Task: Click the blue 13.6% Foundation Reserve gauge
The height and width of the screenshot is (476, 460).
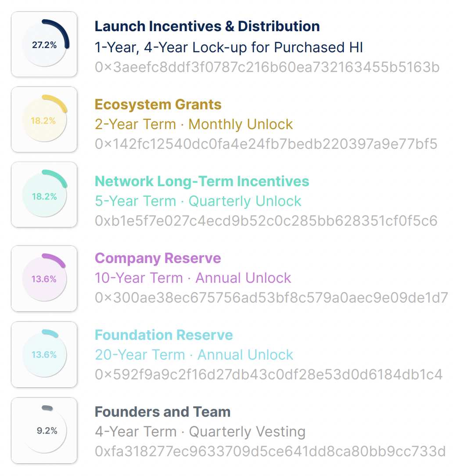Action: click(x=44, y=354)
